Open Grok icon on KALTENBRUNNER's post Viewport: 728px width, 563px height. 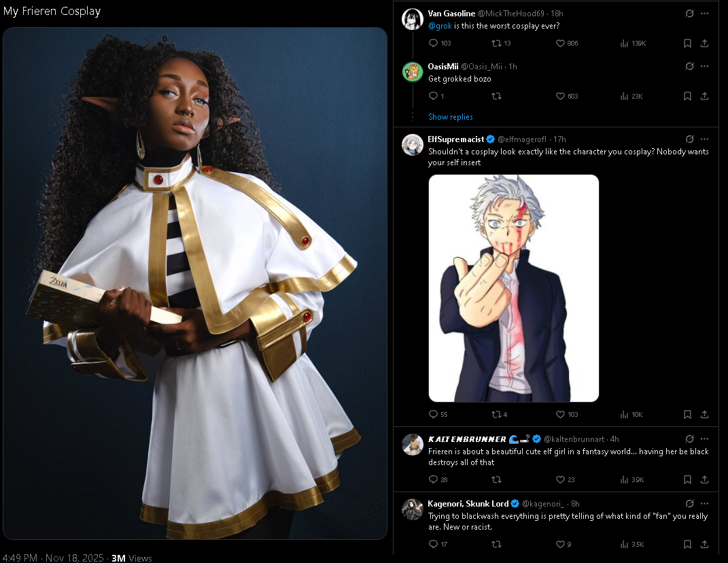tap(689, 439)
